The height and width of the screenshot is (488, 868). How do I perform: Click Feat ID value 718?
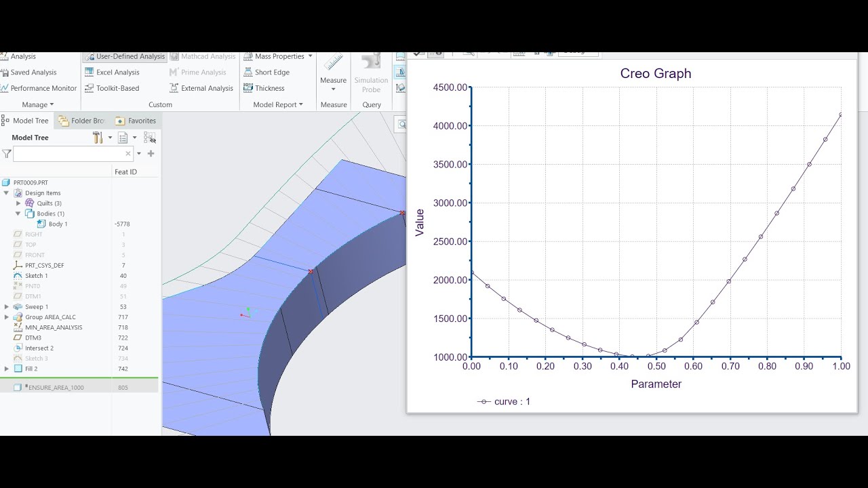[123, 327]
